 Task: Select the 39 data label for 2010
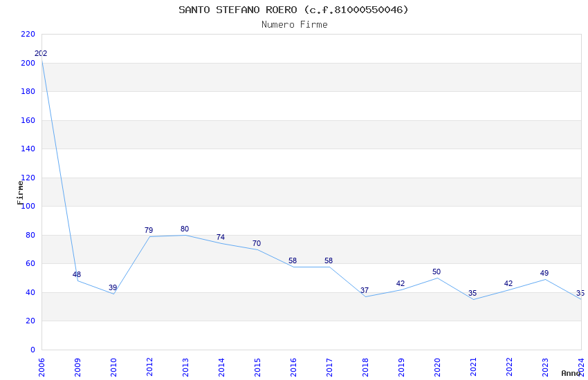click(113, 287)
